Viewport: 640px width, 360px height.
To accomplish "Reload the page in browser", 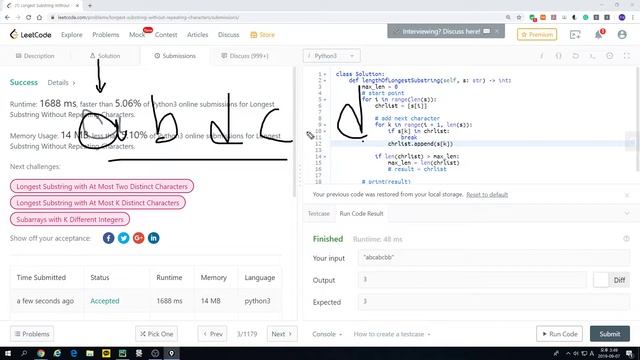I will click(29, 18).
